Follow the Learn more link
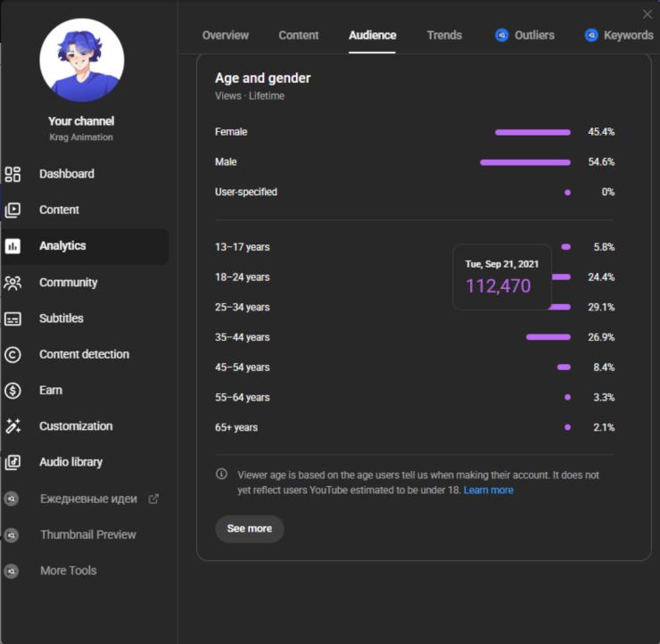The image size is (660, 644). point(488,491)
